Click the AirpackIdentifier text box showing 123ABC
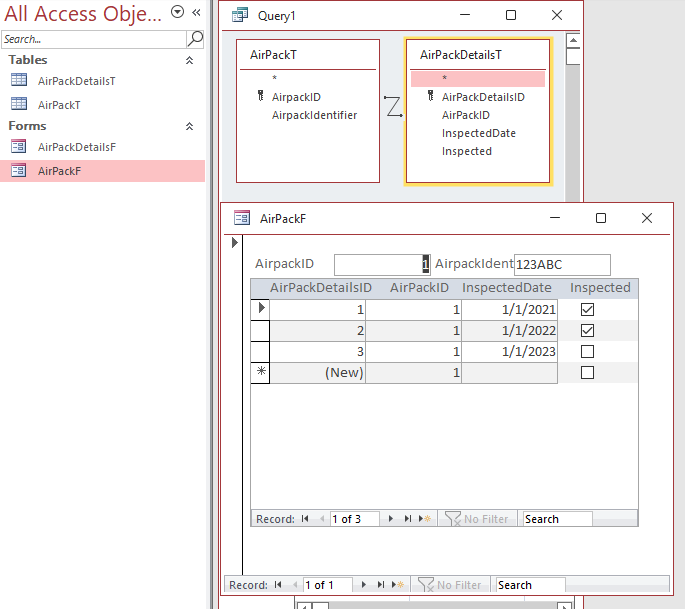Screen dimensions: 685x609 (x=562, y=265)
